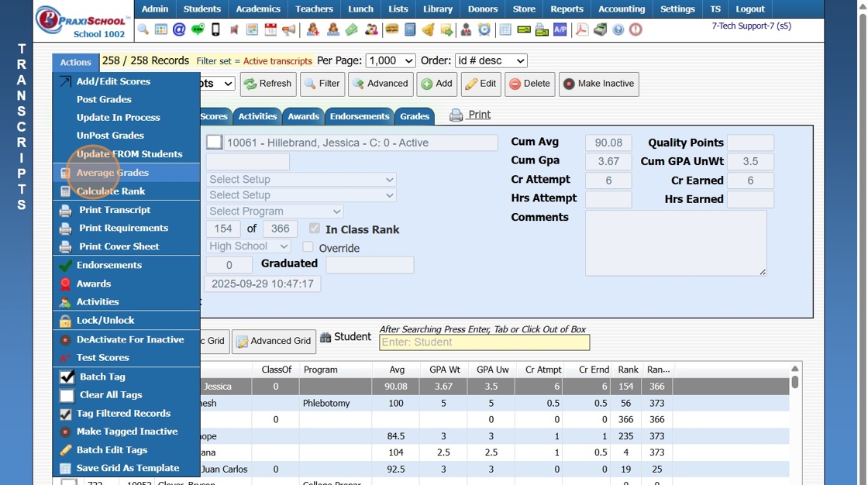868x485 pixels.
Task: Open the hamburger lunch icon
Action: point(392,30)
